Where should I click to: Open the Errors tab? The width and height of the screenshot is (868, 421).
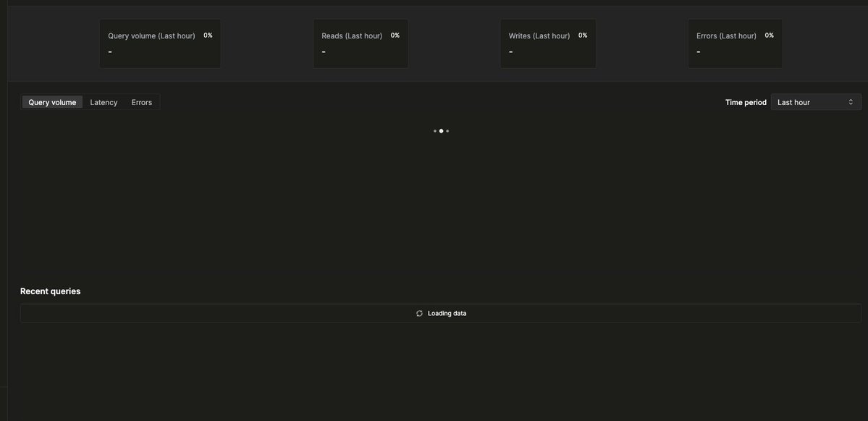click(x=142, y=102)
